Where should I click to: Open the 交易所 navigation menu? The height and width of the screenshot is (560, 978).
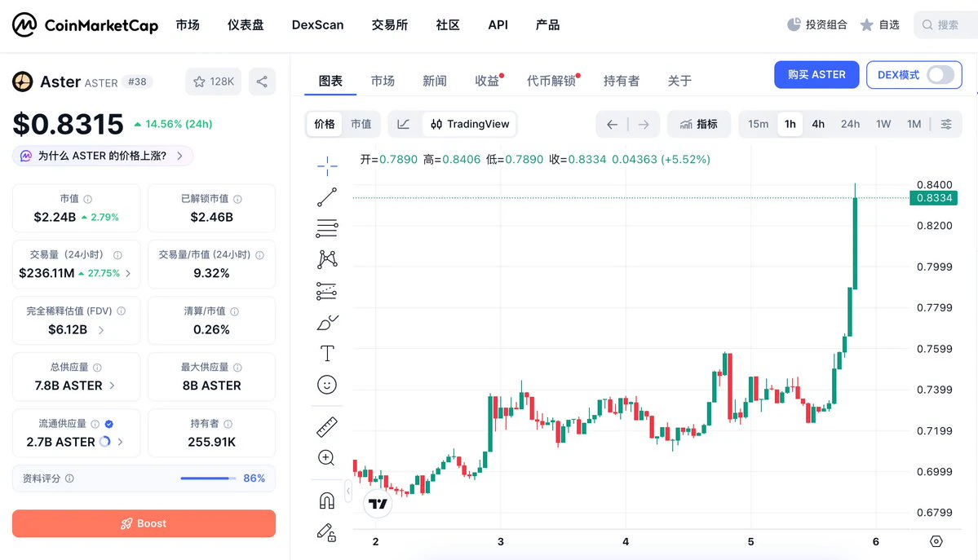390,25
